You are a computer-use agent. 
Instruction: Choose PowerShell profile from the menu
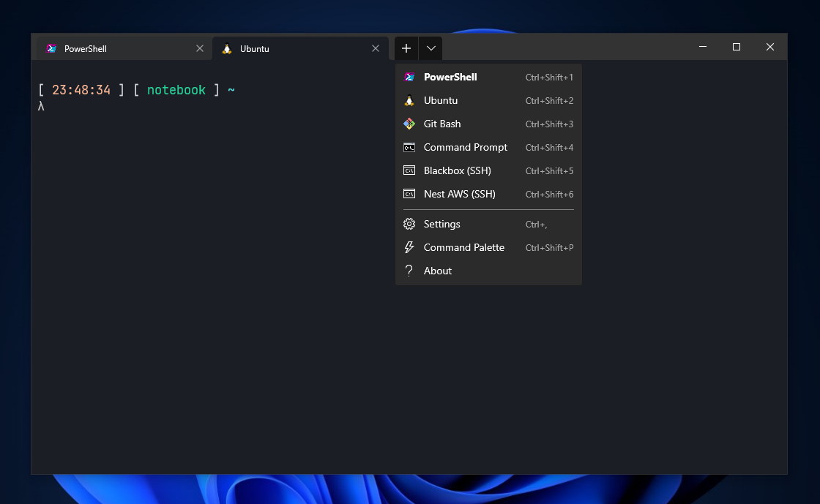click(488, 78)
